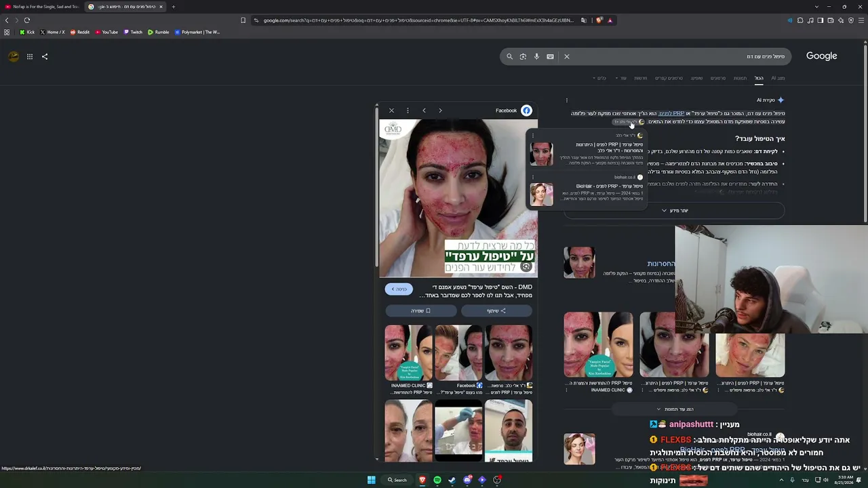Click the שמירה (save) button
Viewport: 868px width, 488px height.
[x=421, y=310]
